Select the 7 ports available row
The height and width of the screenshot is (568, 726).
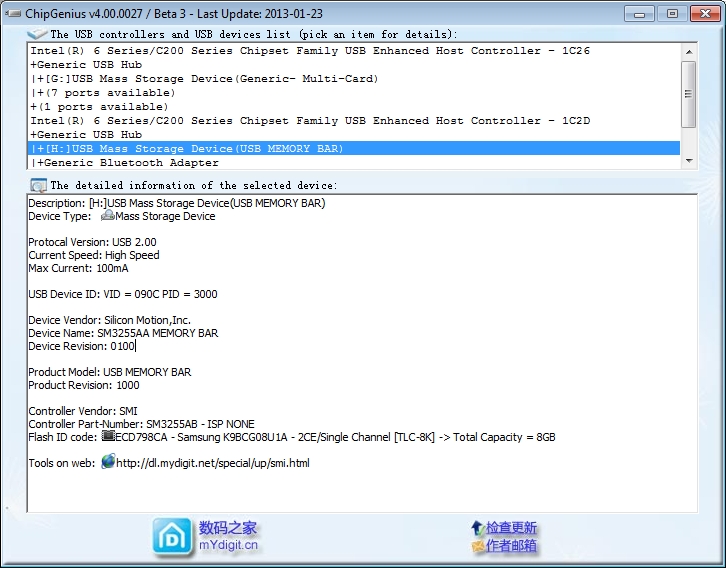[354, 93]
